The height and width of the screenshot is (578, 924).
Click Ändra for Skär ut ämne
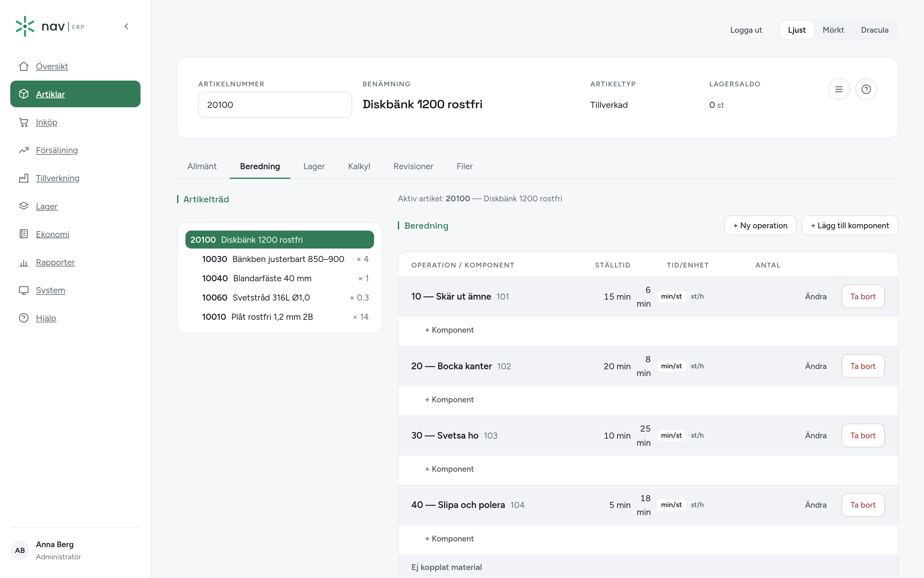[816, 296]
